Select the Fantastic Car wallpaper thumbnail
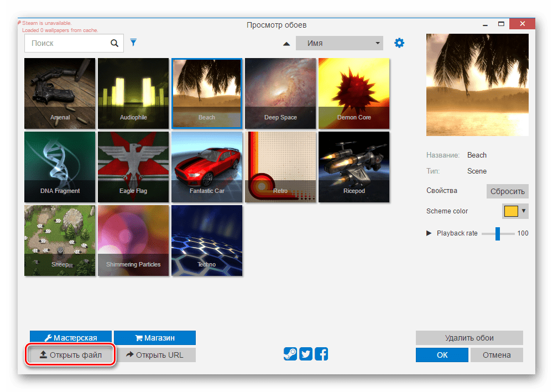The image size is (553, 392). pyautogui.click(x=207, y=167)
